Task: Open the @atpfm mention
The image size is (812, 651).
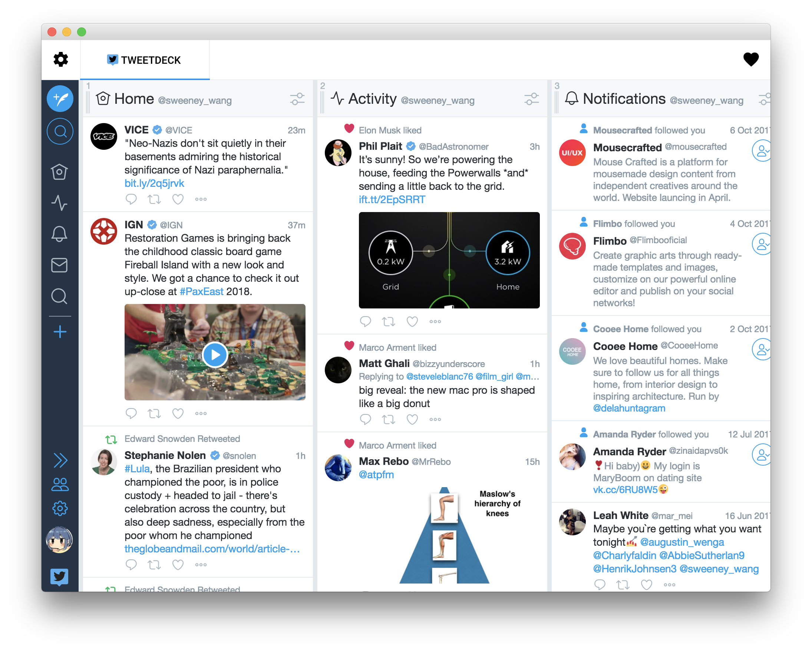Action: point(376,475)
